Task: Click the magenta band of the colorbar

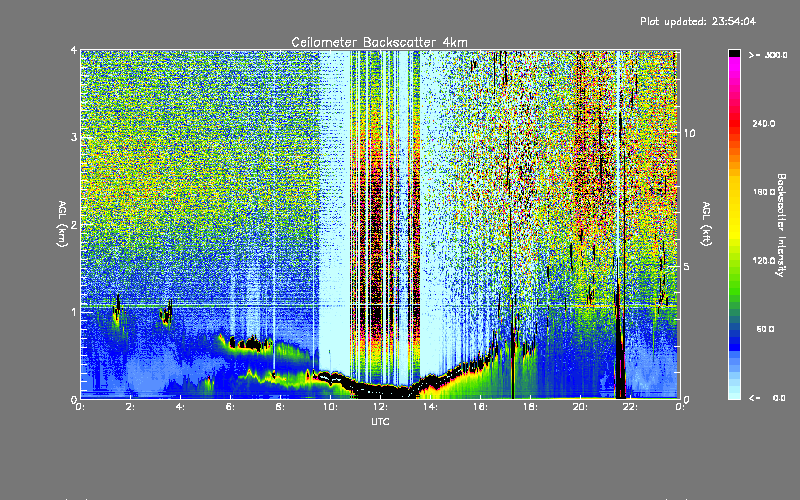Action: 734,64
